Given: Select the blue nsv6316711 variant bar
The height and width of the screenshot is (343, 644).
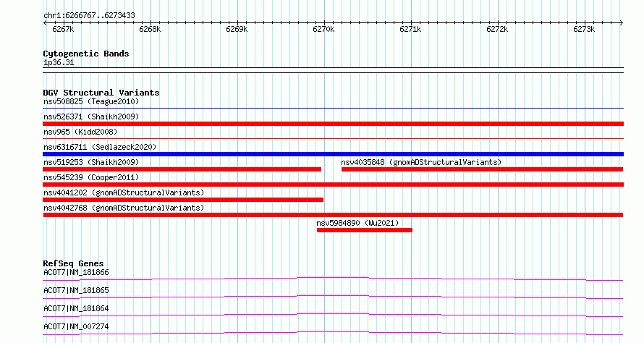Looking at the screenshot, I should [333, 154].
